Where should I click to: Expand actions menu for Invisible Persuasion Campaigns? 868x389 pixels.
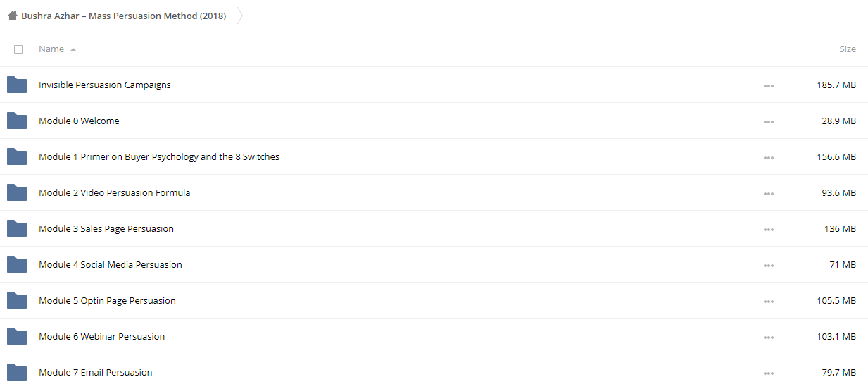[x=768, y=86]
